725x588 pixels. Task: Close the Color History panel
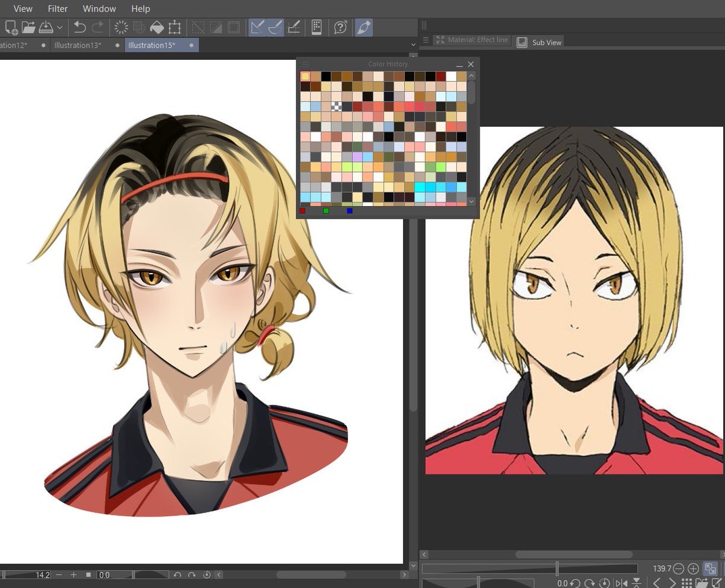[471, 64]
